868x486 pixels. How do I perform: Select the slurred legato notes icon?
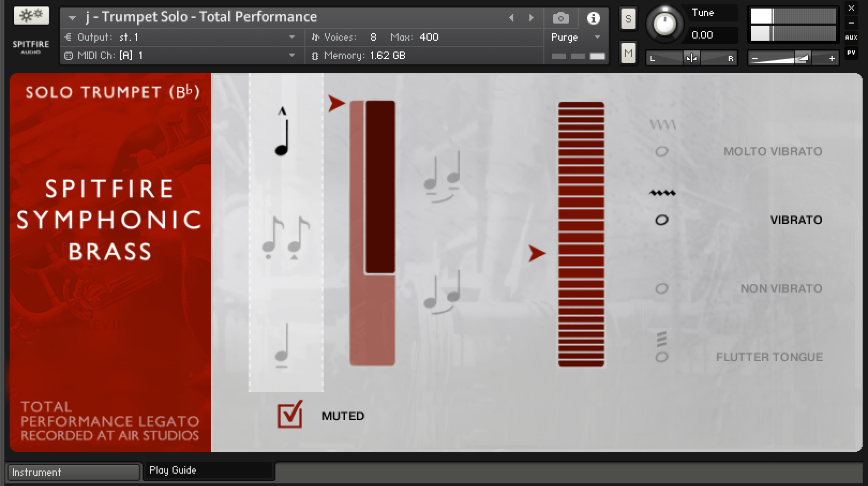(x=443, y=292)
